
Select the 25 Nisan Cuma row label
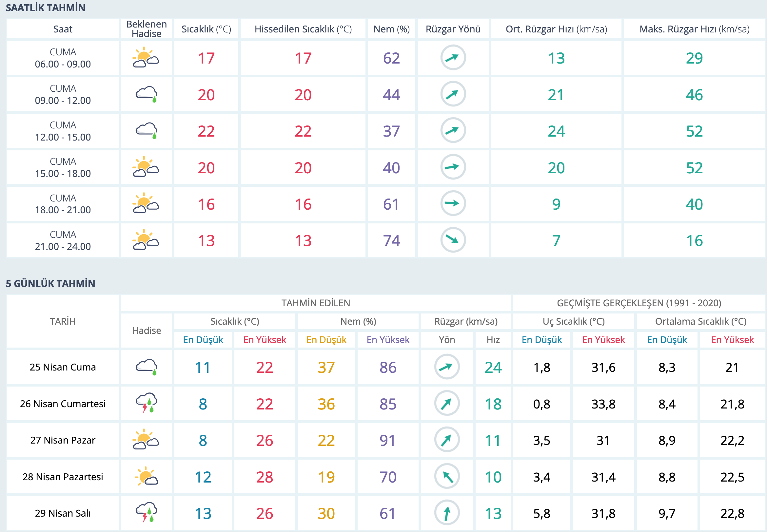pyautogui.click(x=63, y=367)
